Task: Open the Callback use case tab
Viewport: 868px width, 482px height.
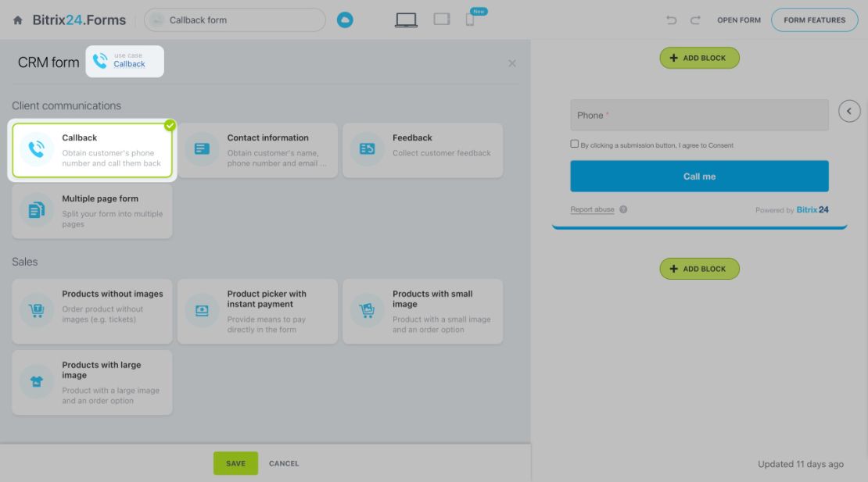Action: [x=124, y=62]
